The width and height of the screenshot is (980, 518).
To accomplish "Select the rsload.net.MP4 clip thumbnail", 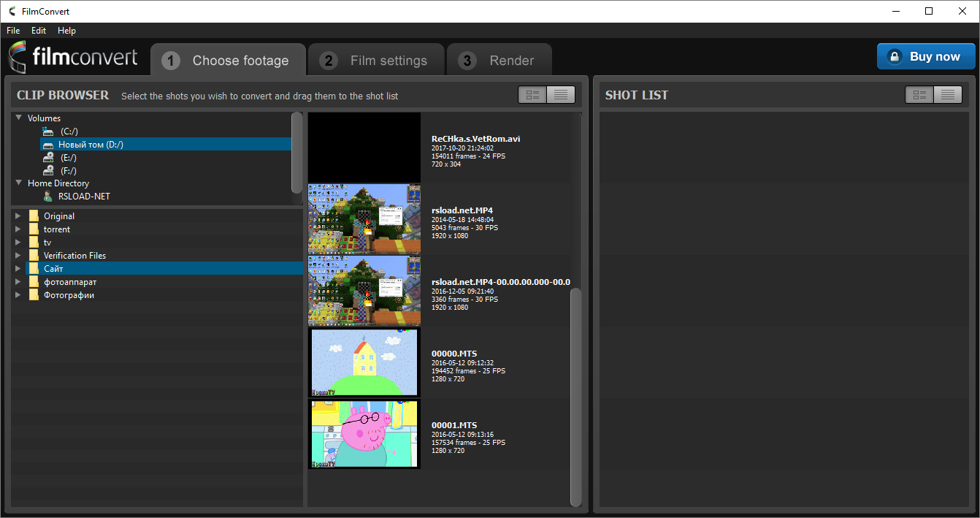I will click(364, 219).
